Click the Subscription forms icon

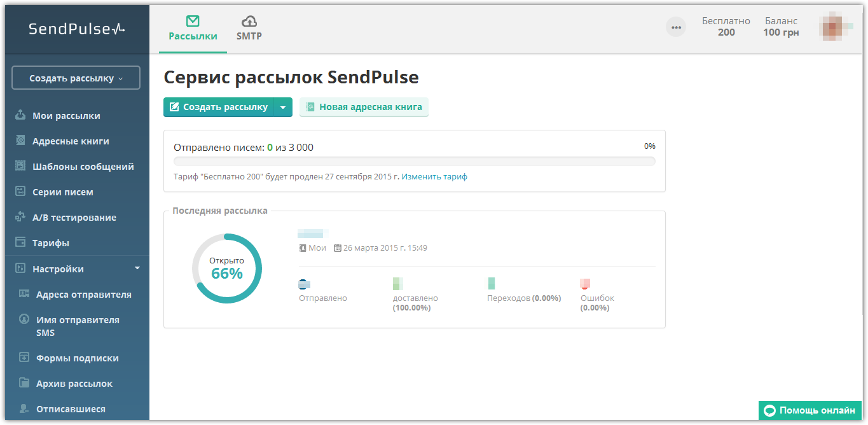[24, 358]
